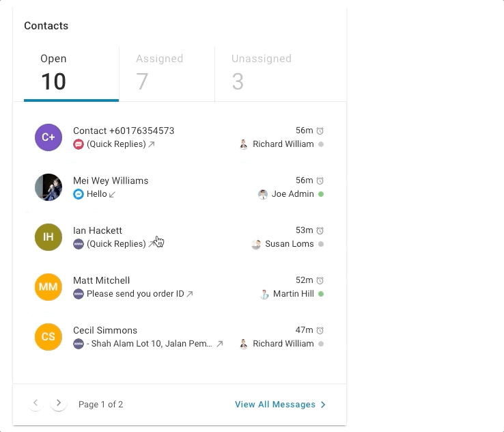Click the outgoing arrow after Please send you order ID

[x=190, y=294]
